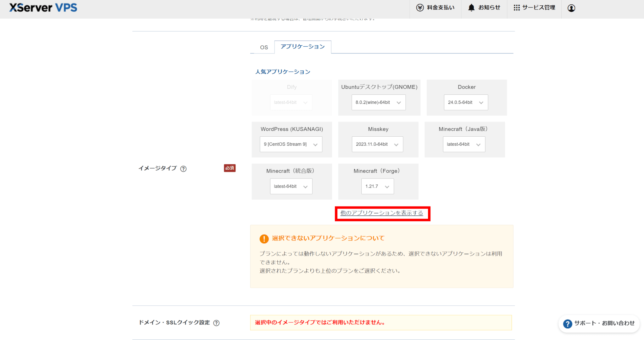Open 料金支払い in the header
This screenshot has width=644, height=340.
click(436, 8)
